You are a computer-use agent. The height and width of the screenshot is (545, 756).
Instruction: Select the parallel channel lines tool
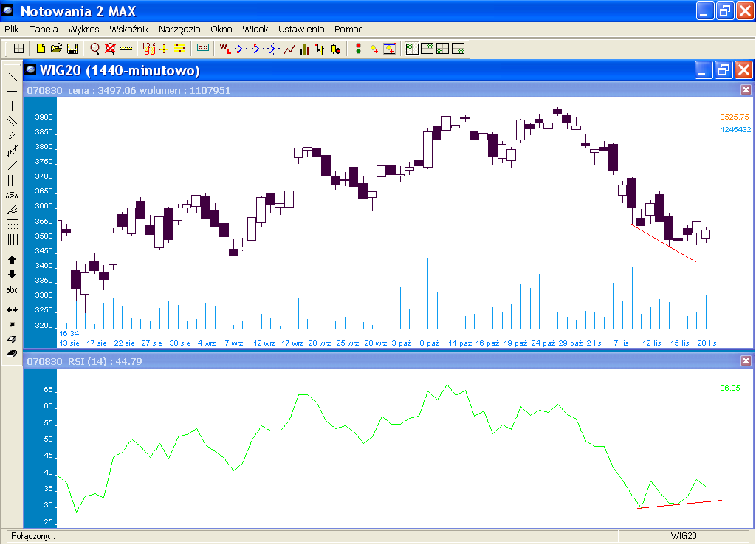(12, 121)
